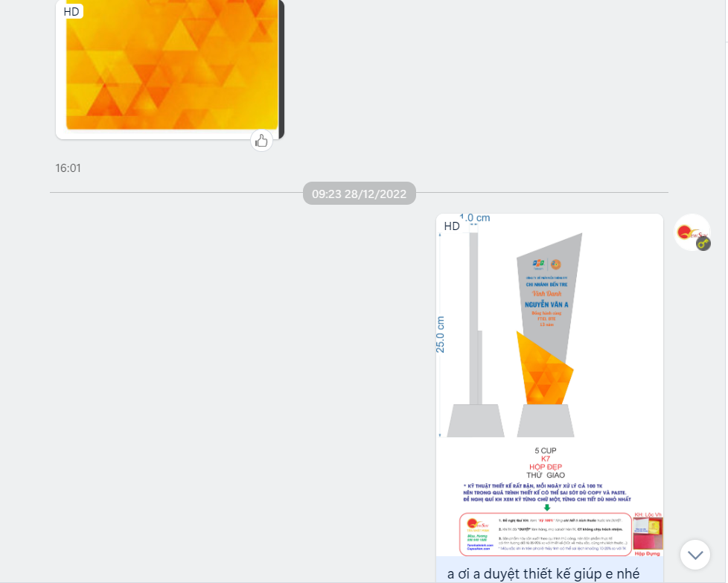Click the "Hộp Đựng" box photo

pos(648,535)
